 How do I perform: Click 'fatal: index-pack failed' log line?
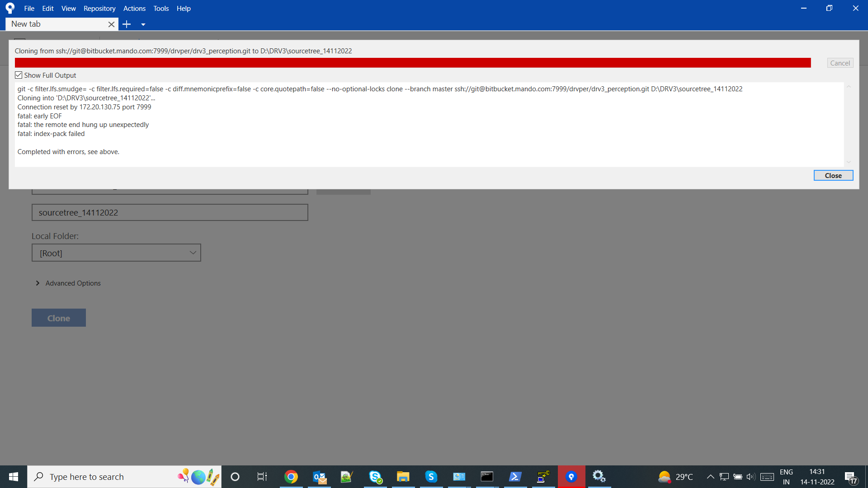point(51,134)
